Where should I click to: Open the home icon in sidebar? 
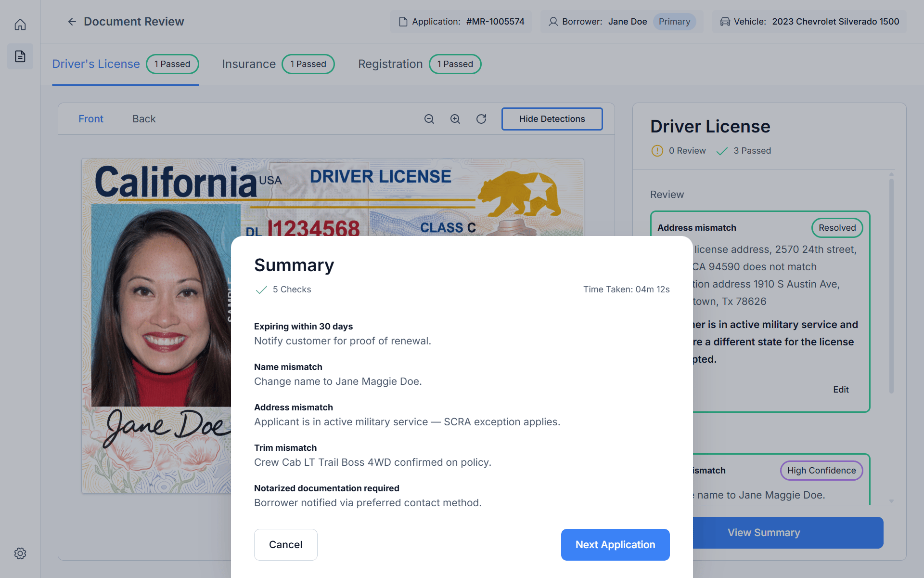pyautogui.click(x=20, y=25)
